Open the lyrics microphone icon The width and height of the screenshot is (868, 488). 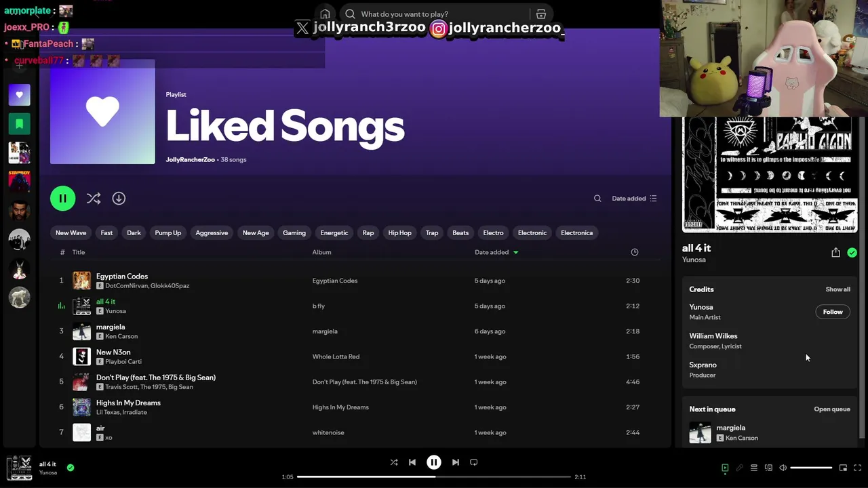(x=739, y=468)
